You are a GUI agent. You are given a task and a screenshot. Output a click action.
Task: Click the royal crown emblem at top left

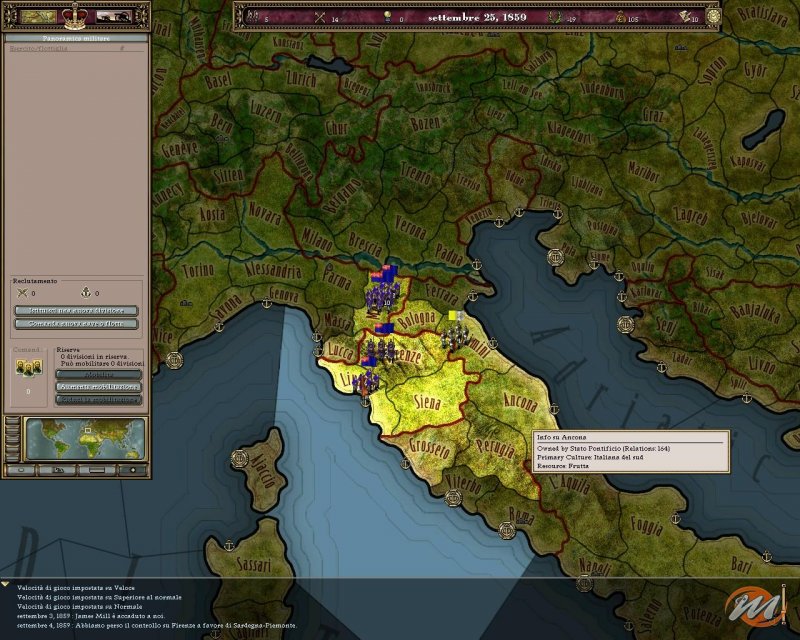(76, 16)
